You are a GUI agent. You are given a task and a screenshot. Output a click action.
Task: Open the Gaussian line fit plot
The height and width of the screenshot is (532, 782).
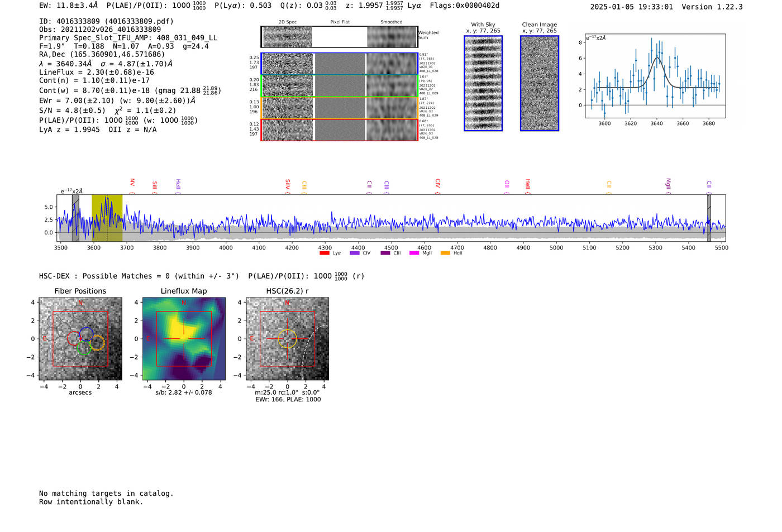[655, 76]
